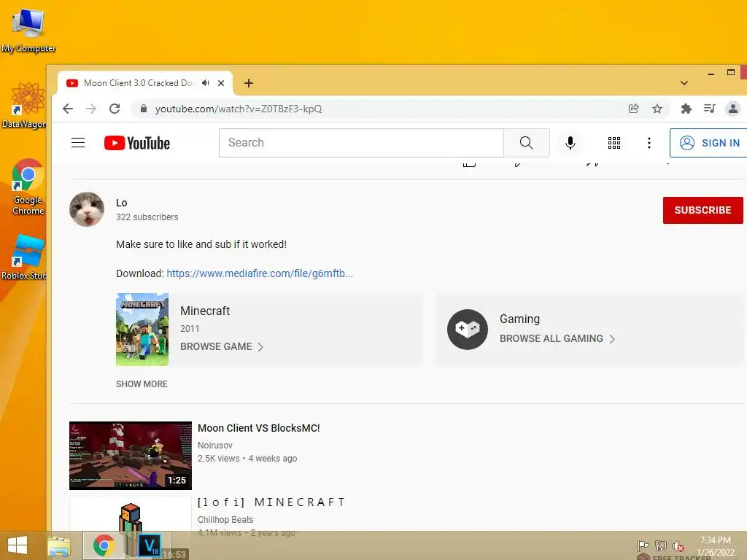Viewport: 747px width, 560px height.
Task: Switch to Chrome in the taskbar
Action: tap(104, 545)
